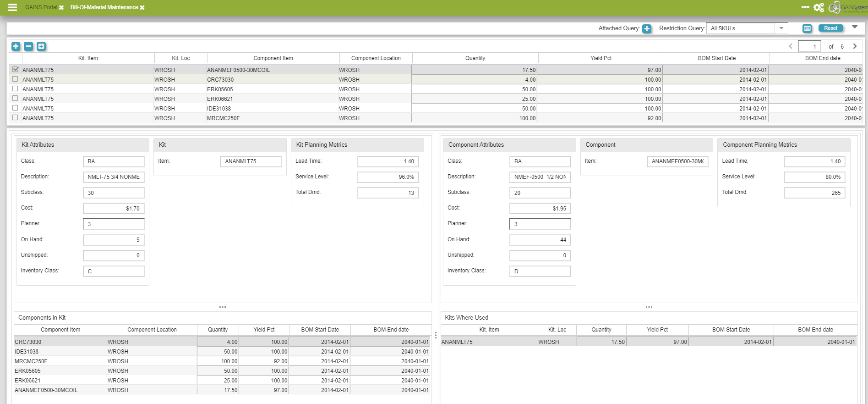This screenshot has width=868, height=404.
Task: Click the outlined plus box icon
Action: tap(41, 46)
